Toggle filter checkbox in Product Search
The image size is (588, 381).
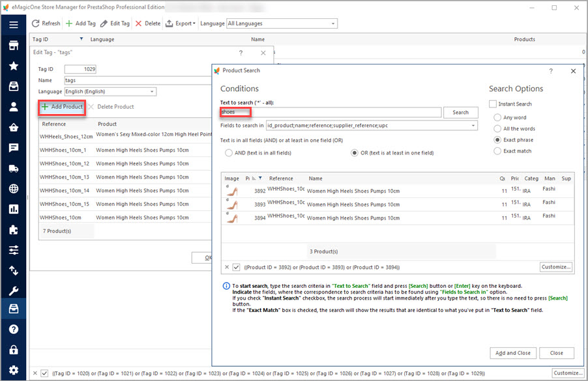tap(236, 267)
